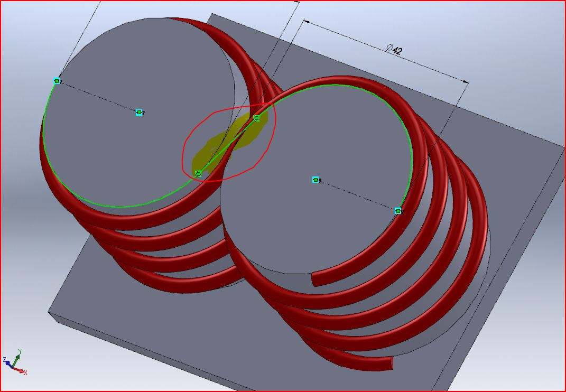The width and height of the screenshot is (566, 392).
Task: Select the center sketch point of the left circle
Action: [x=139, y=113]
